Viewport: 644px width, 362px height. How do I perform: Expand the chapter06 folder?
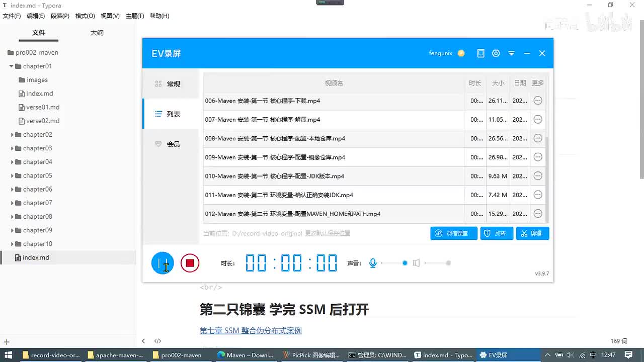[12, 189]
